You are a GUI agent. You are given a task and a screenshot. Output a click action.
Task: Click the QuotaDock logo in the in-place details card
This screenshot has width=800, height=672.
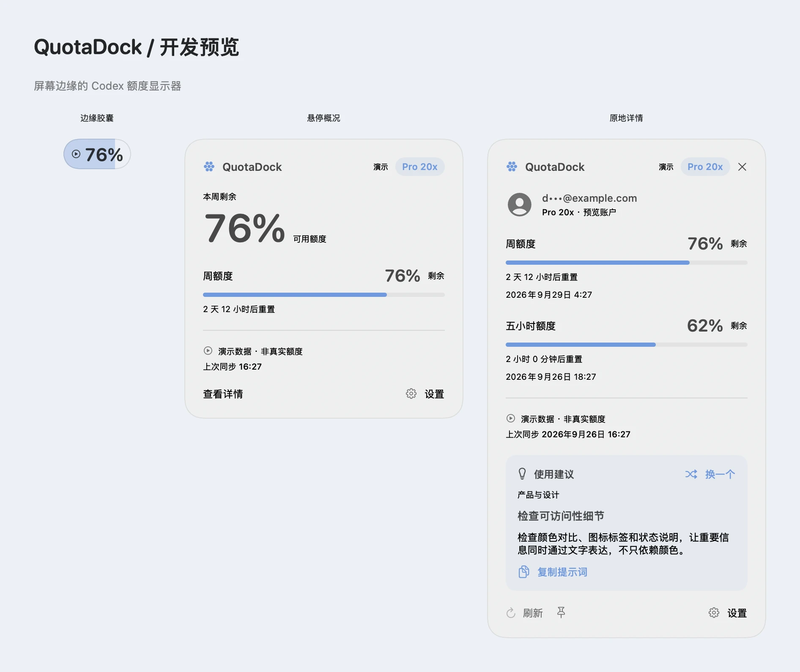click(512, 167)
